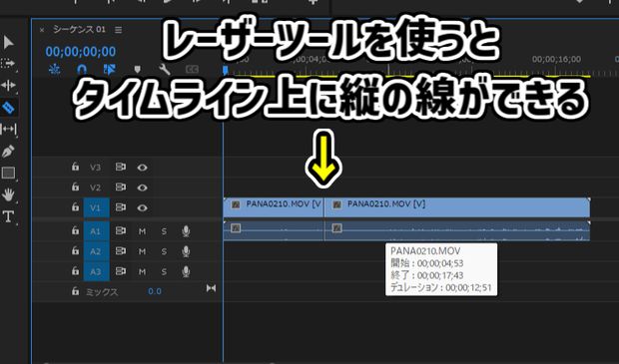
Task: Toggle Snap magnet in timeline
Action: tap(82, 70)
